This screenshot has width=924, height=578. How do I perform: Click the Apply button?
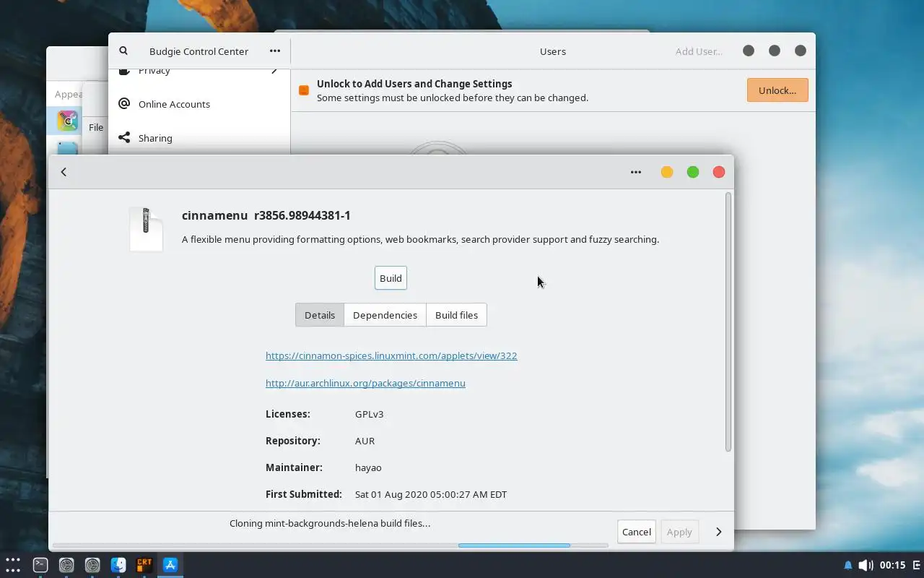pos(679,532)
